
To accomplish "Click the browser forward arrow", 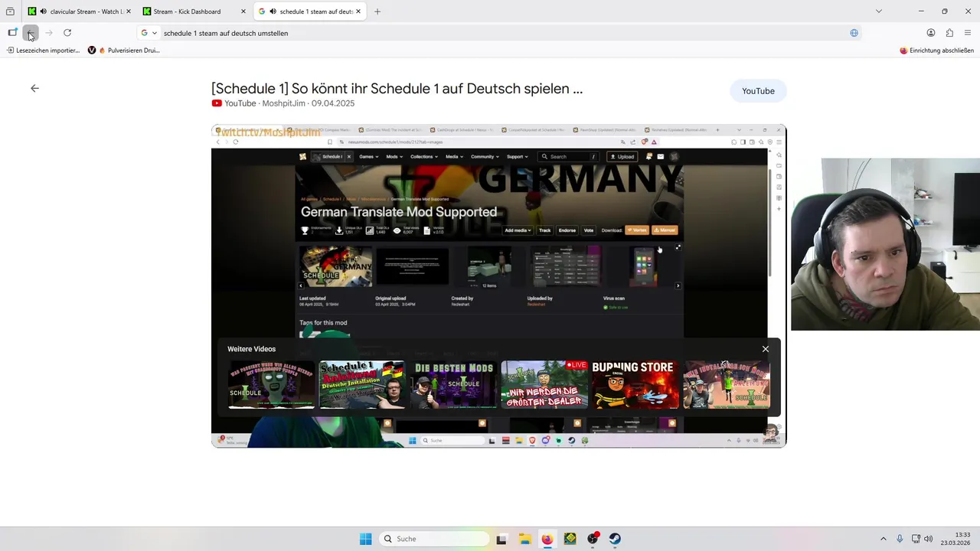I will 49,33.
